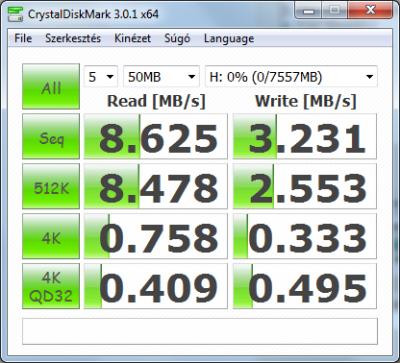The image size is (400, 363).
Task: Open the Language menu
Action: 229,38
